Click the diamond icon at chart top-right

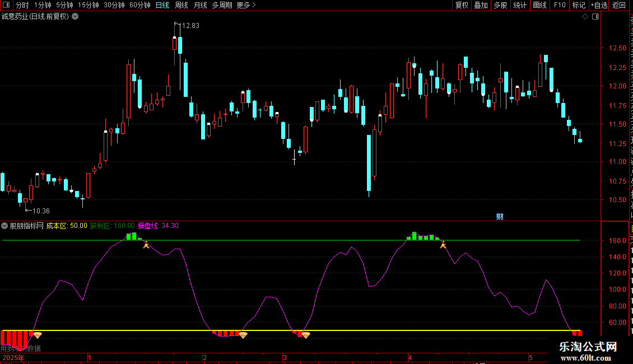[x=585, y=17]
